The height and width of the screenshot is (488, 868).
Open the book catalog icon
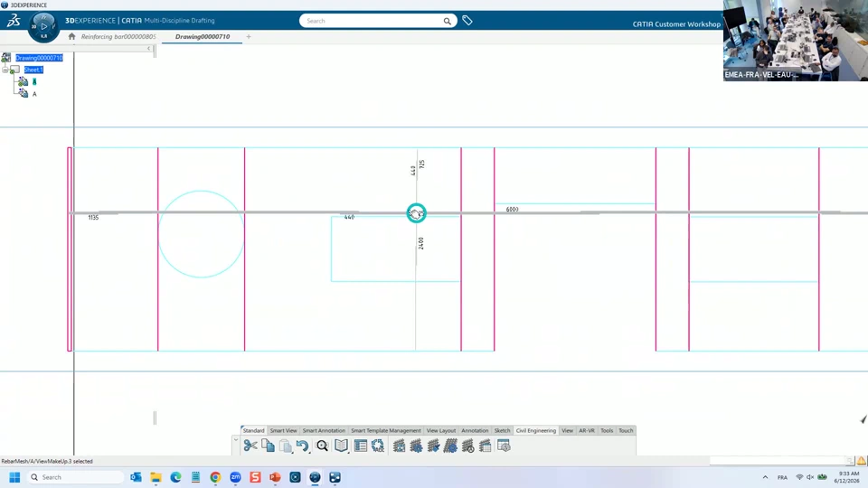click(341, 446)
